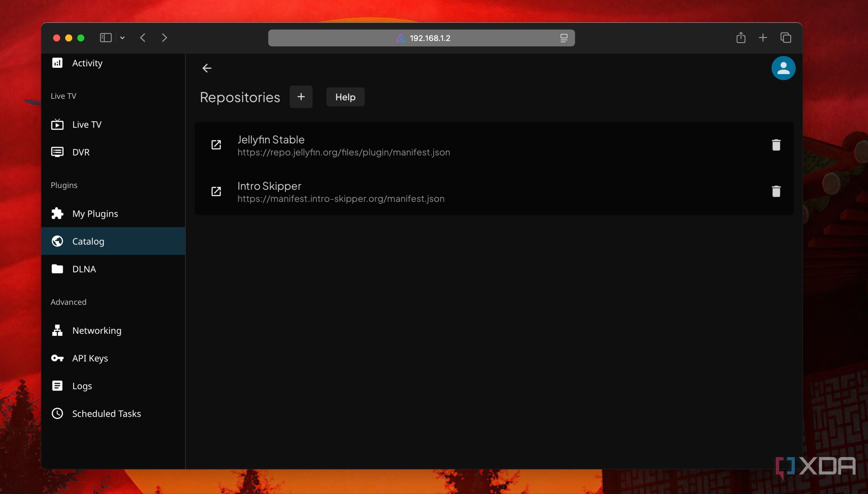Click the Scheduled Tasks clock icon
The height and width of the screenshot is (494, 868).
tap(57, 414)
